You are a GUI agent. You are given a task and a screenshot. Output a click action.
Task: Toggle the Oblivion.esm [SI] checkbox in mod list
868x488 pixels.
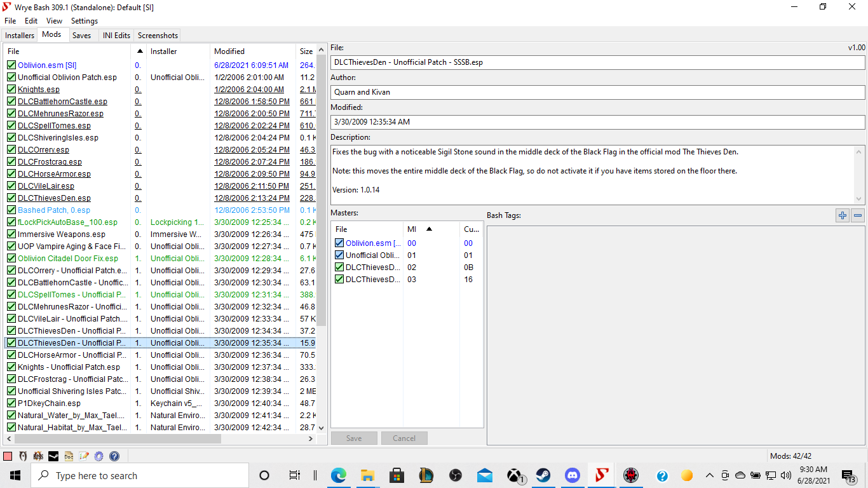click(11, 65)
